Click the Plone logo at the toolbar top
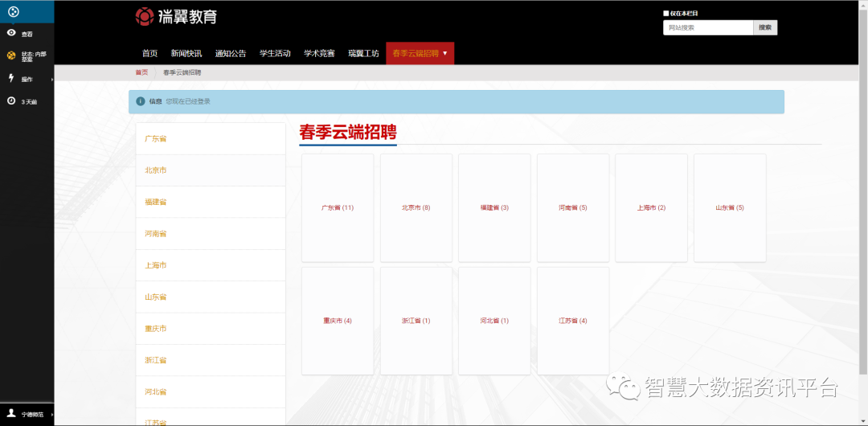The image size is (868, 426). (x=14, y=11)
